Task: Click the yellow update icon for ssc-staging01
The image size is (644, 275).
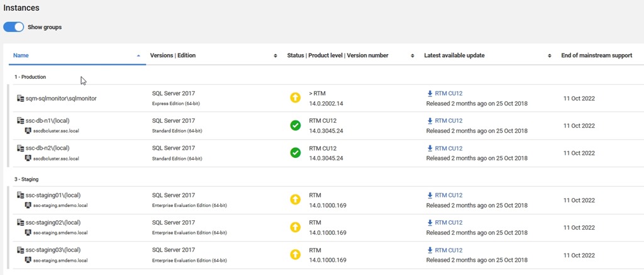Action: pos(295,200)
